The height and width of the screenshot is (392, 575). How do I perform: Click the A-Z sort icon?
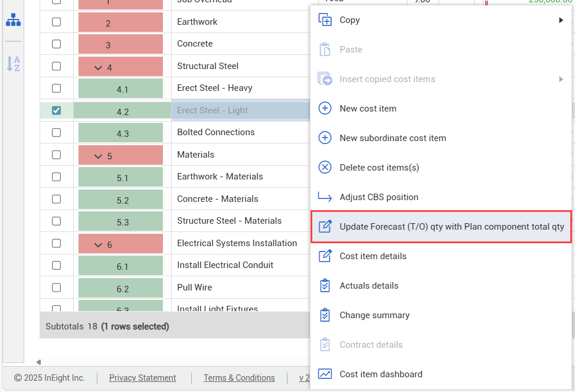tap(13, 64)
